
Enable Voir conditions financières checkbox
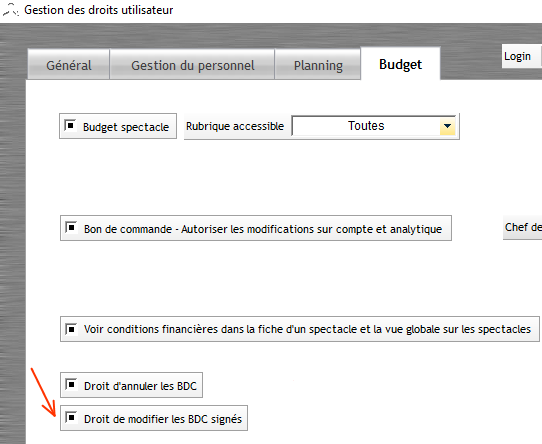71,329
